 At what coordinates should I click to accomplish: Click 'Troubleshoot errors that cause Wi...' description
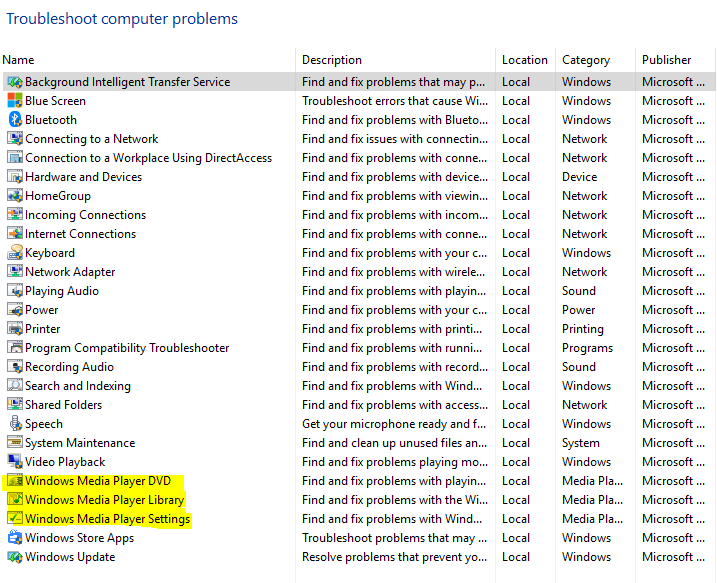pos(395,101)
